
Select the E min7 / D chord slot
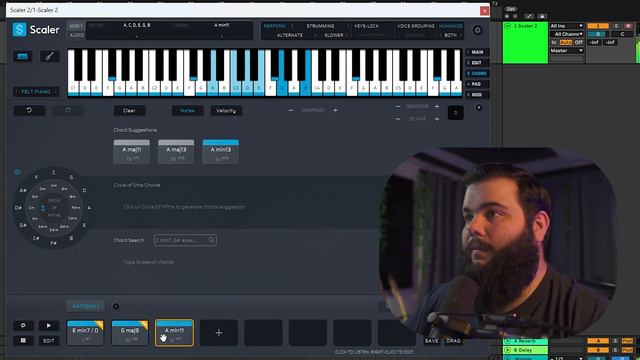[x=85, y=333]
